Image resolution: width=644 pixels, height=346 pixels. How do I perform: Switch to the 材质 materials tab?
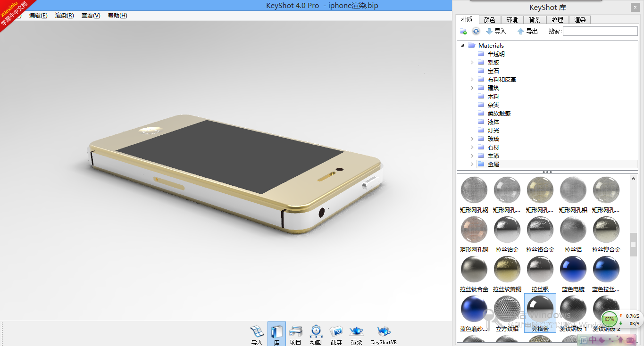point(467,19)
